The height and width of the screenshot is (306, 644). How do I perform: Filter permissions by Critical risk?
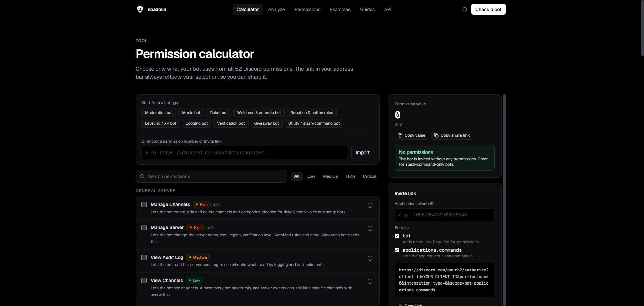(370, 176)
